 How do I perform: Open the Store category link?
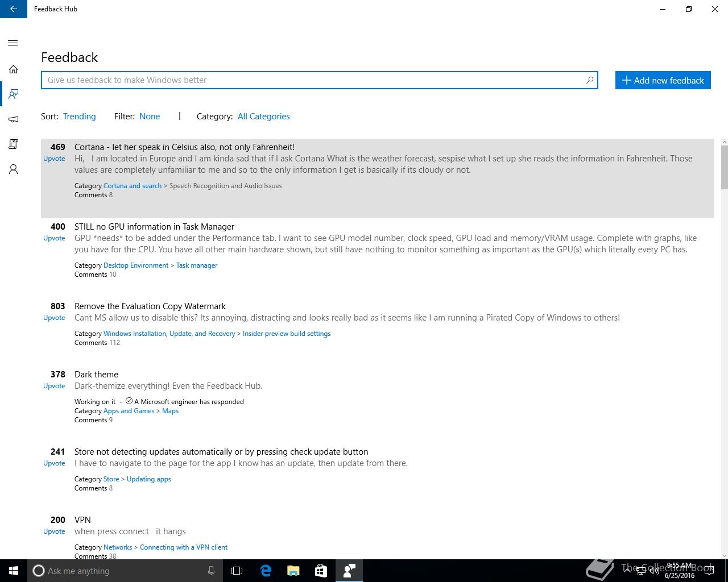[x=111, y=479]
